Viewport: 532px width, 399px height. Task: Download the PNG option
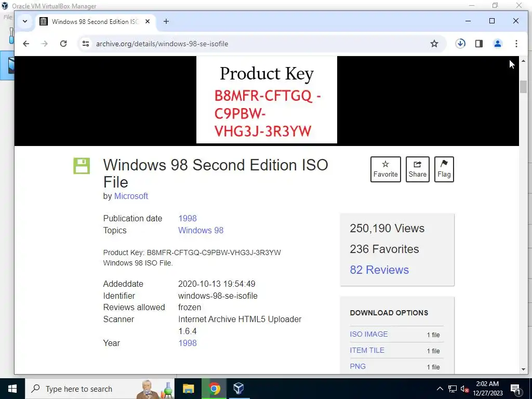(x=357, y=366)
